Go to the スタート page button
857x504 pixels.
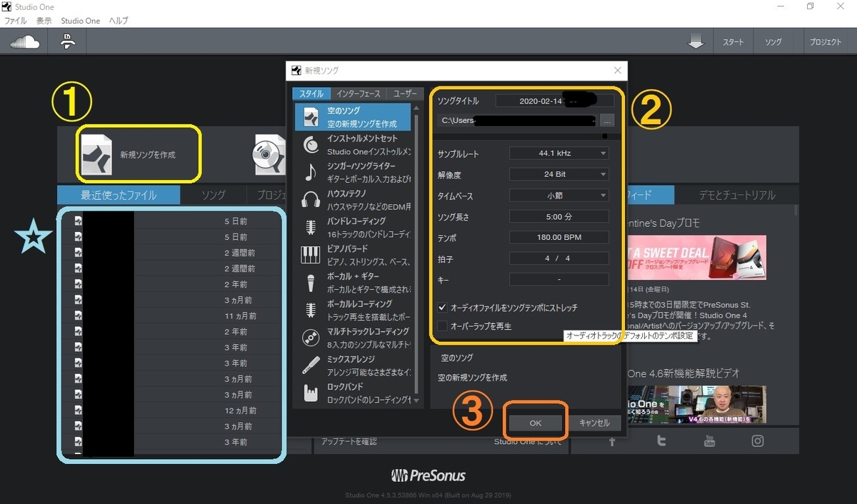(733, 42)
